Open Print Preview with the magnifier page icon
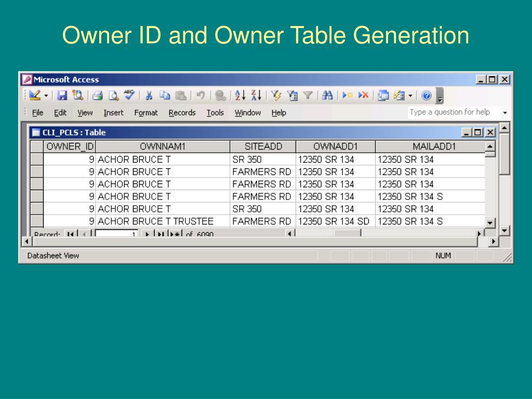The image size is (532, 399). pyautogui.click(x=114, y=96)
